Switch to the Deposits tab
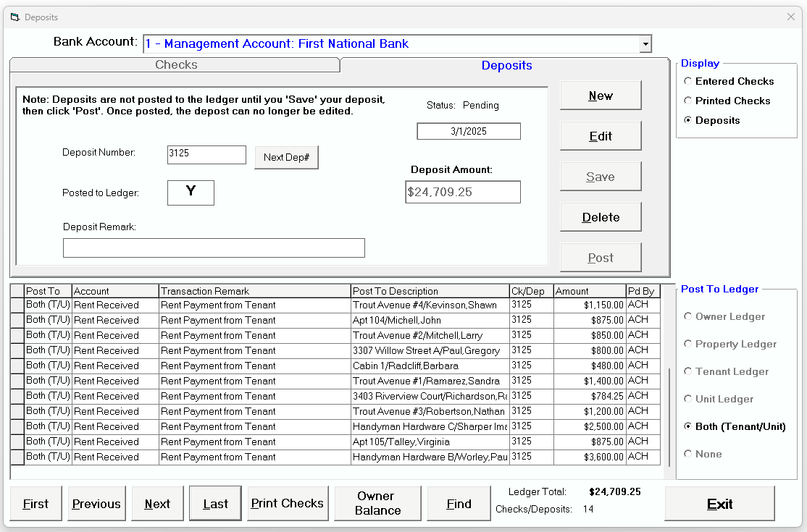Screen dimensions: 807x532 tap(506, 64)
